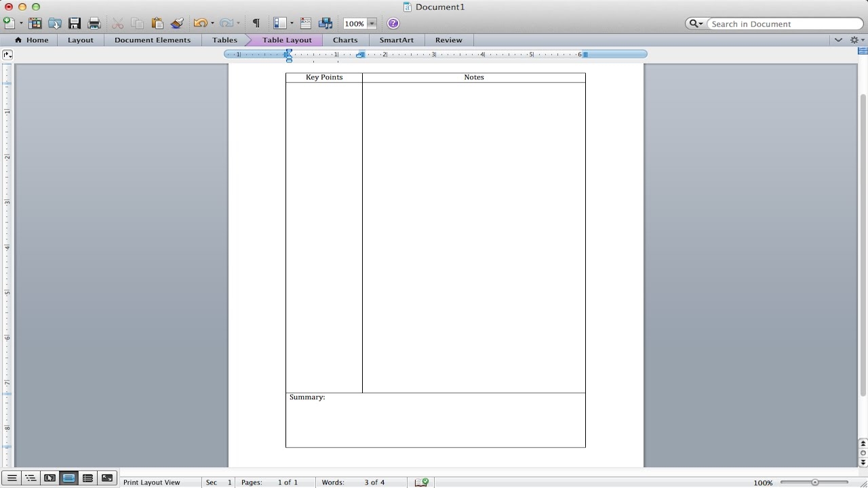Open the Tables ribbon tab

[x=224, y=40]
